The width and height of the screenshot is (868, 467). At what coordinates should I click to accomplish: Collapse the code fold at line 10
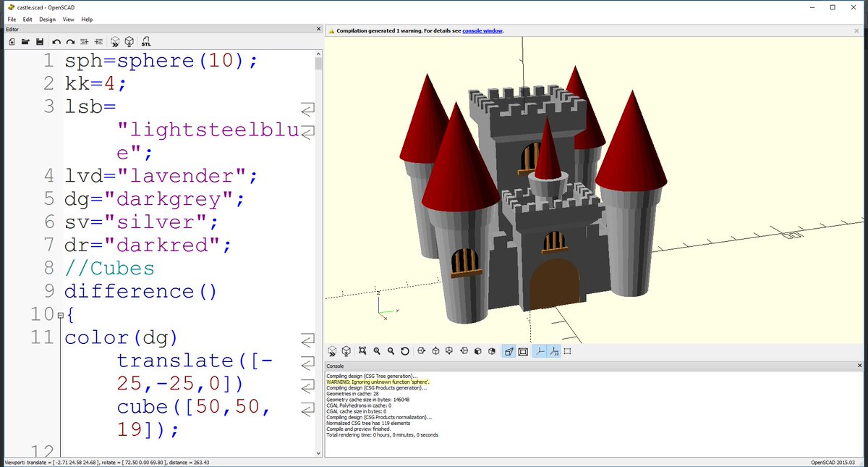tap(60, 316)
